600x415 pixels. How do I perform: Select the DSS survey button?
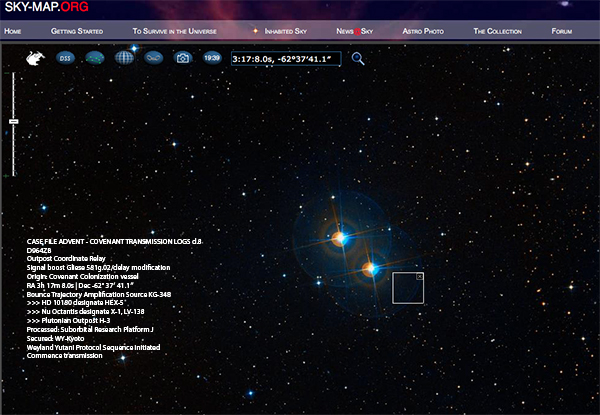tap(66, 58)
